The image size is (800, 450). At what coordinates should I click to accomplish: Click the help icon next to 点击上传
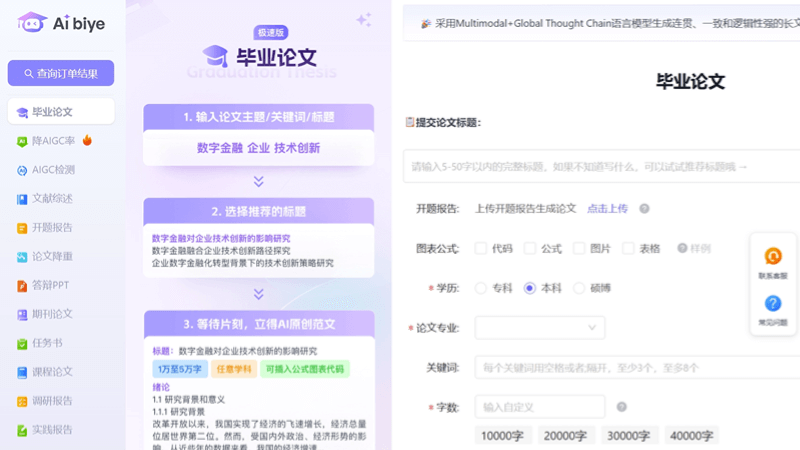(x=644, y=209)
